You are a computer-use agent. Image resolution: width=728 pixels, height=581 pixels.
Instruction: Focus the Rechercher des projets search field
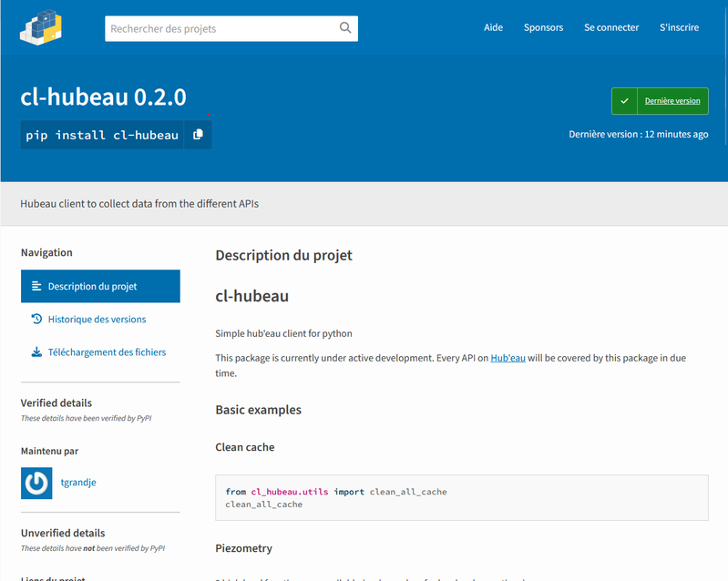219,28
